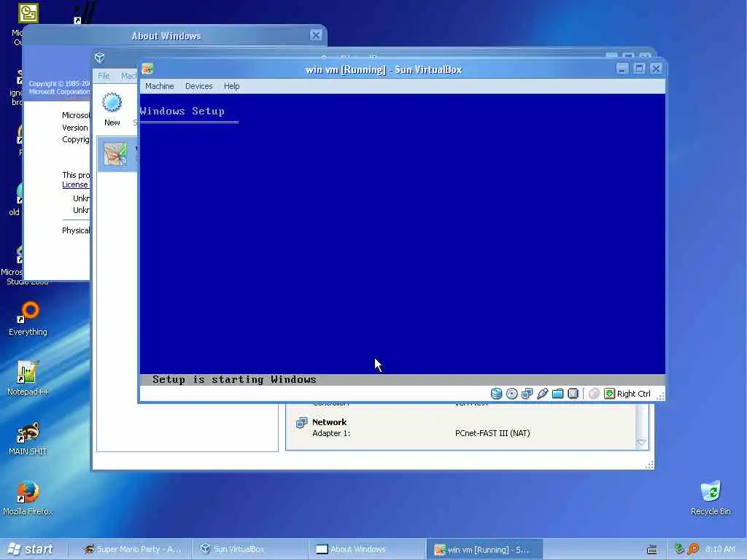Switch to About Windows taskbar item
Viewport: 747px width, 560px height.
[367, 549]
